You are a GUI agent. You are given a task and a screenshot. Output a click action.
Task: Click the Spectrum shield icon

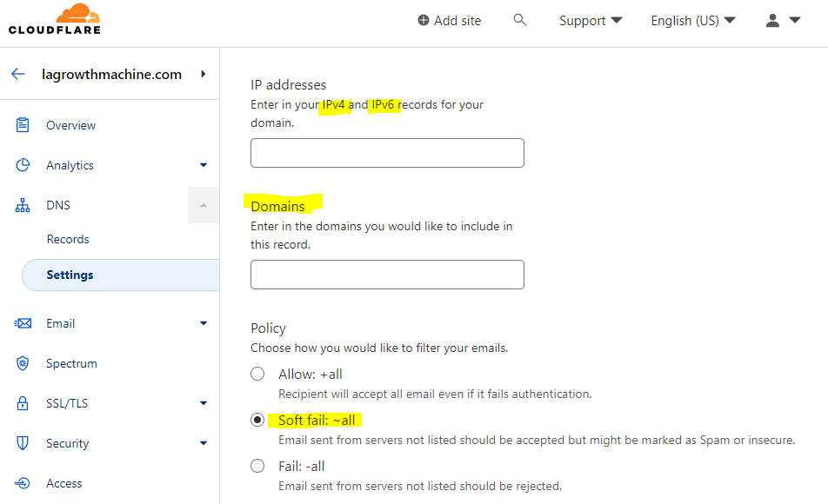23,363
